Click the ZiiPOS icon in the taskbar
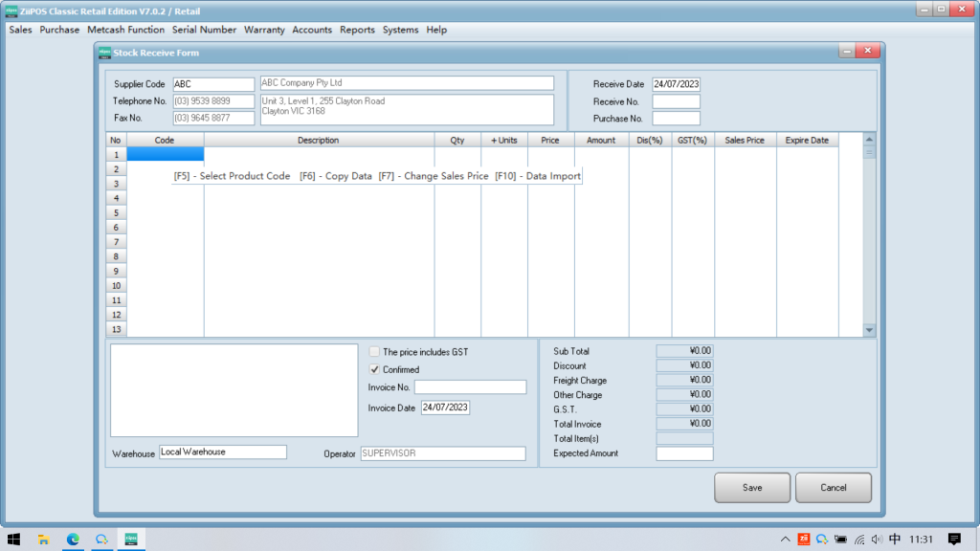Viewport: 980px width, 551px height. (130, 539)
